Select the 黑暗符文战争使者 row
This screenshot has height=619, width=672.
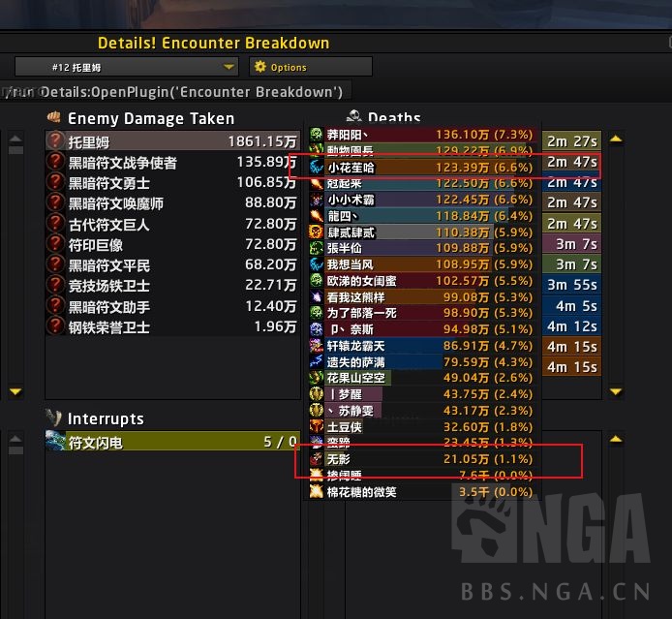click(172, 162)
